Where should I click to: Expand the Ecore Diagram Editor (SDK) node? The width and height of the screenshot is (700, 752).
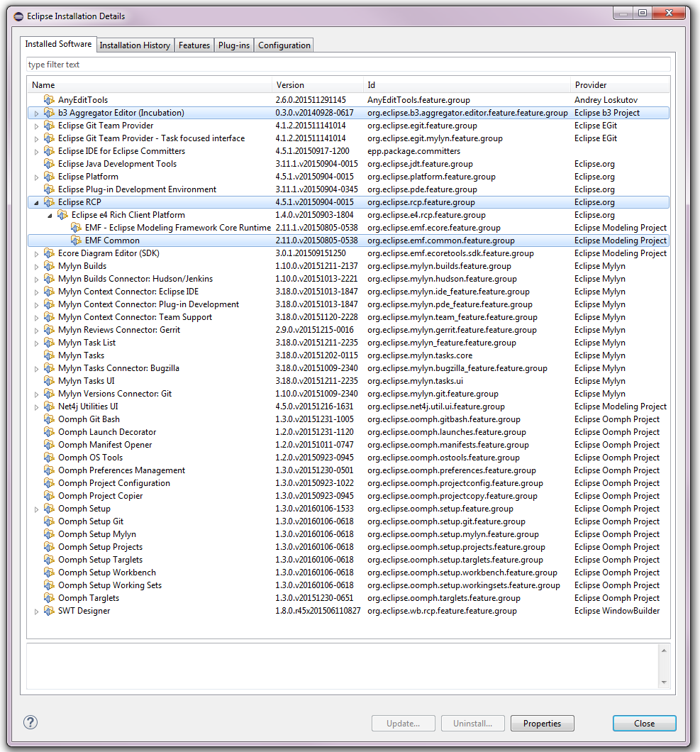[x=36, y=254]
